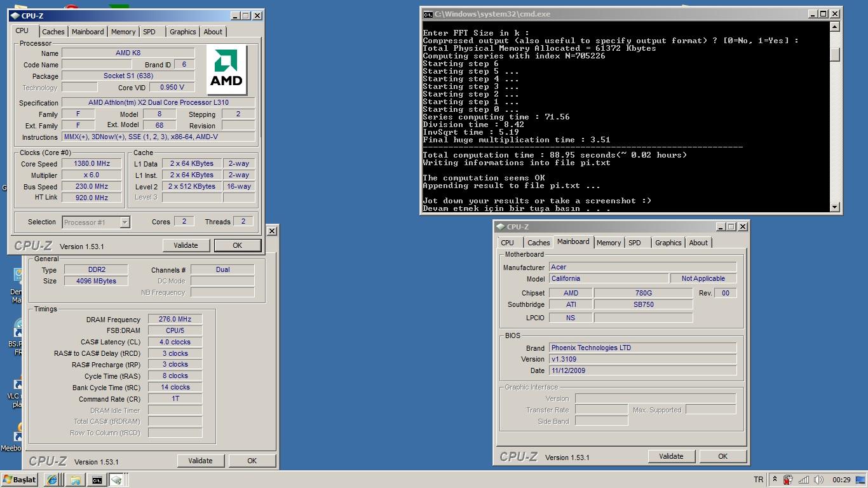Switch to Mainboard tab in the Processor window
The height and width of the screenshot is (488, 868).
tap(88, 32)
